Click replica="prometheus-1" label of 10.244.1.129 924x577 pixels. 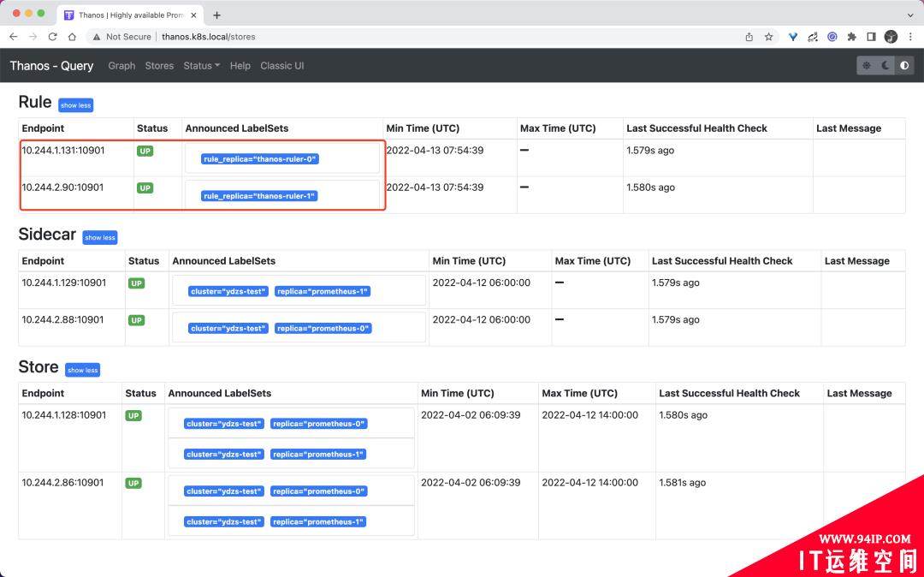tap(323, 292)
